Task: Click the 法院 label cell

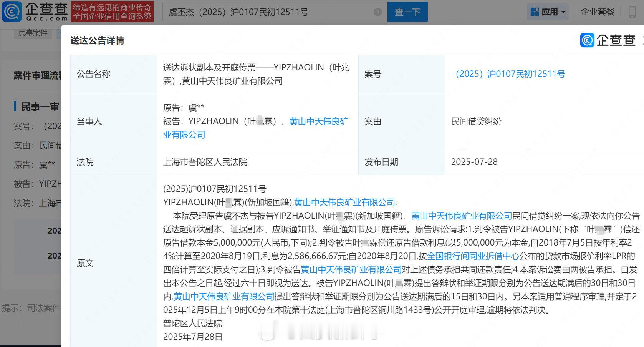Action: (114, 162)
